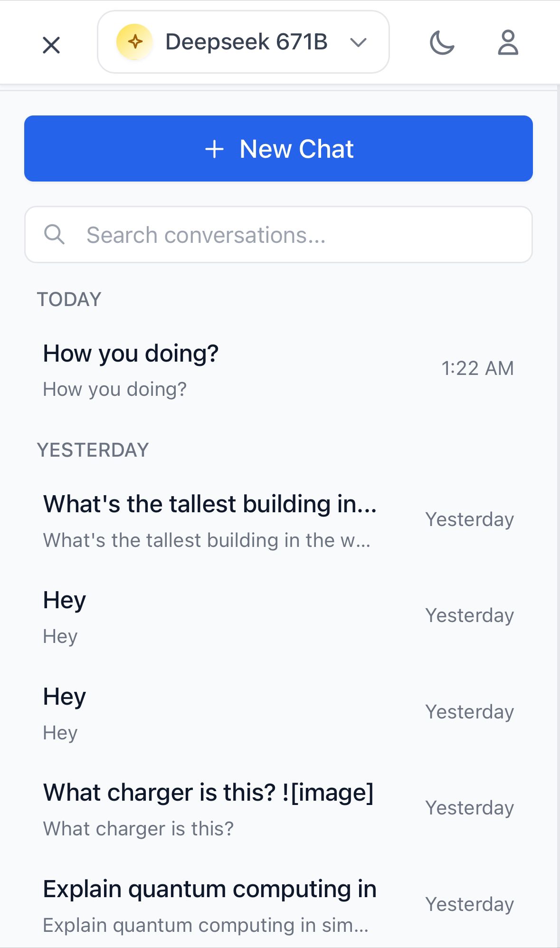Click the plus icon on New Chat

[x=215, y=149]
